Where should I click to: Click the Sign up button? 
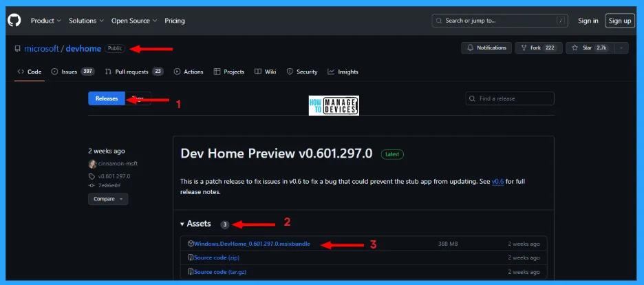click(x=620, y=21)
